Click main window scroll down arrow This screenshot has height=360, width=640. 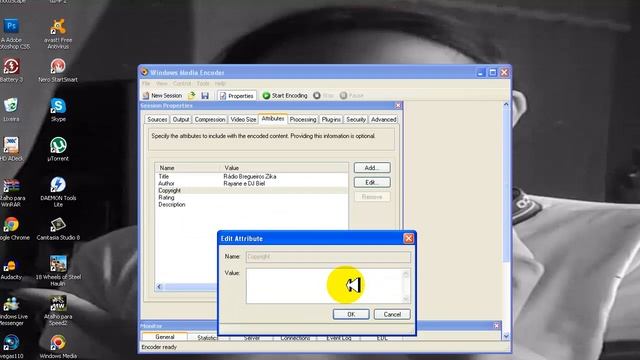click(x=506, y=336)
